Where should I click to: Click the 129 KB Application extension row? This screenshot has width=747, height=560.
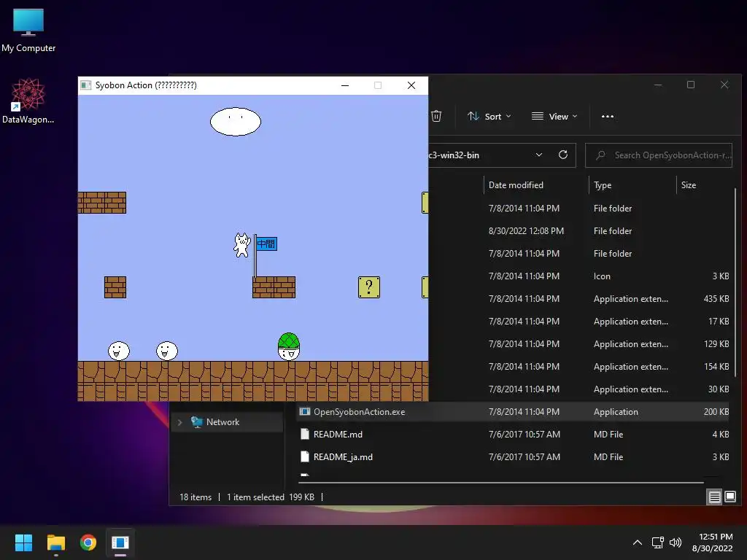[x=580, y=344]
